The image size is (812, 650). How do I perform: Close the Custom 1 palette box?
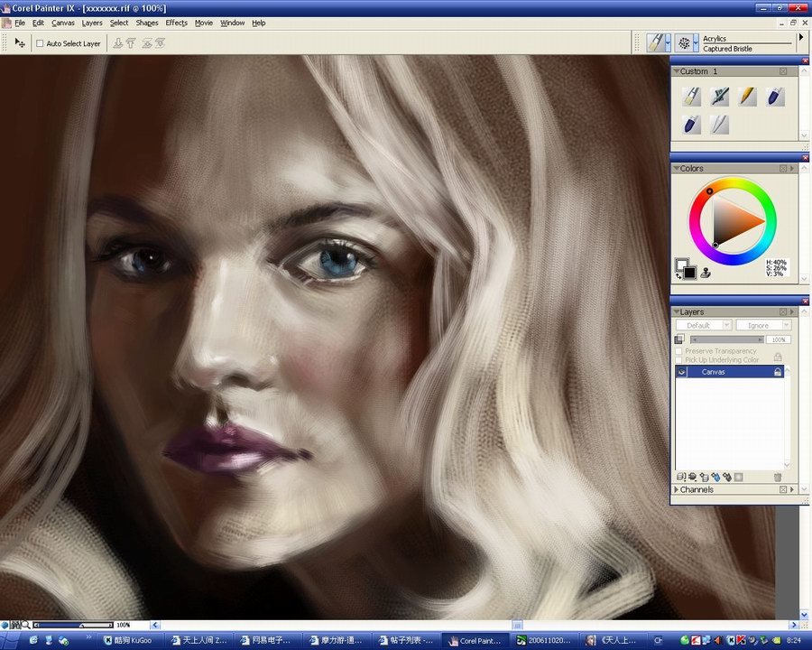coord(783,71)
